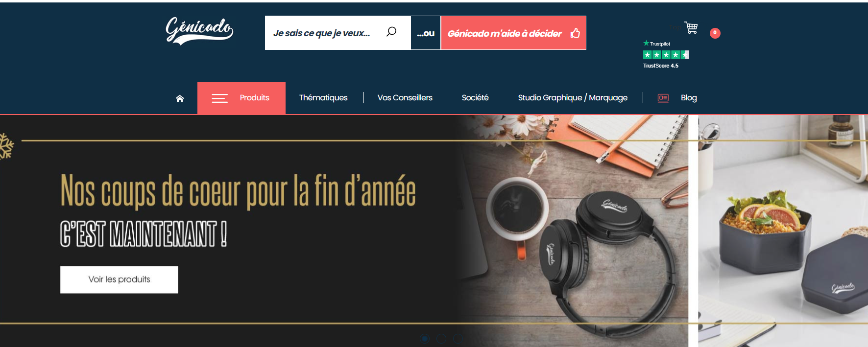Open Studio Graphique / Marquage
Viewport: 868px width, 347px height.
[x=573, y=98]
